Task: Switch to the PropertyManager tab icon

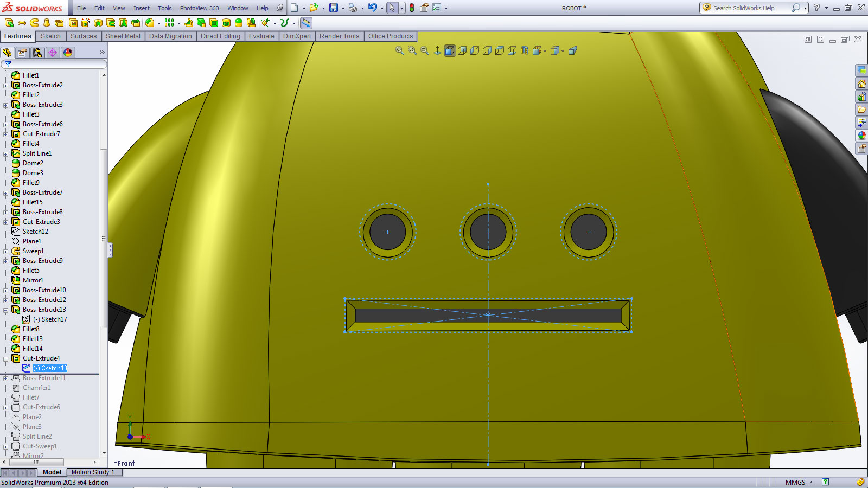Action: tap(22, 53)
